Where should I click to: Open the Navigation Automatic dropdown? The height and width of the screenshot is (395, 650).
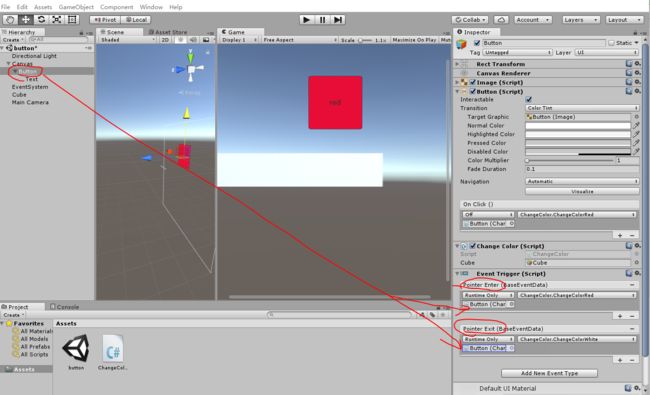pos(582,181)
